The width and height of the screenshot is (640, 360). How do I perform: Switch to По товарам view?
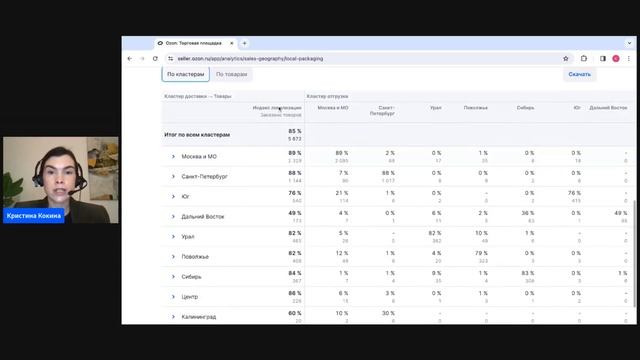click(231, 74)
